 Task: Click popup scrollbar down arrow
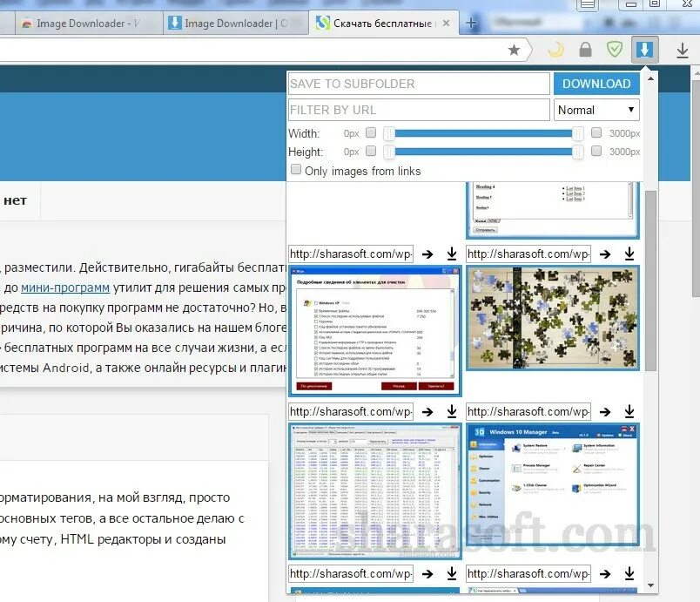[650, 585]
